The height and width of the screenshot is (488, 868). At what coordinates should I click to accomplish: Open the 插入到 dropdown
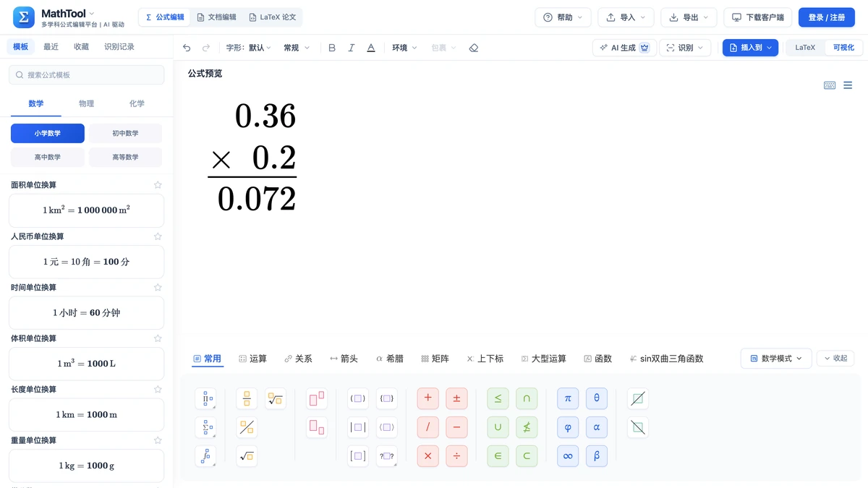click(750, 48)
